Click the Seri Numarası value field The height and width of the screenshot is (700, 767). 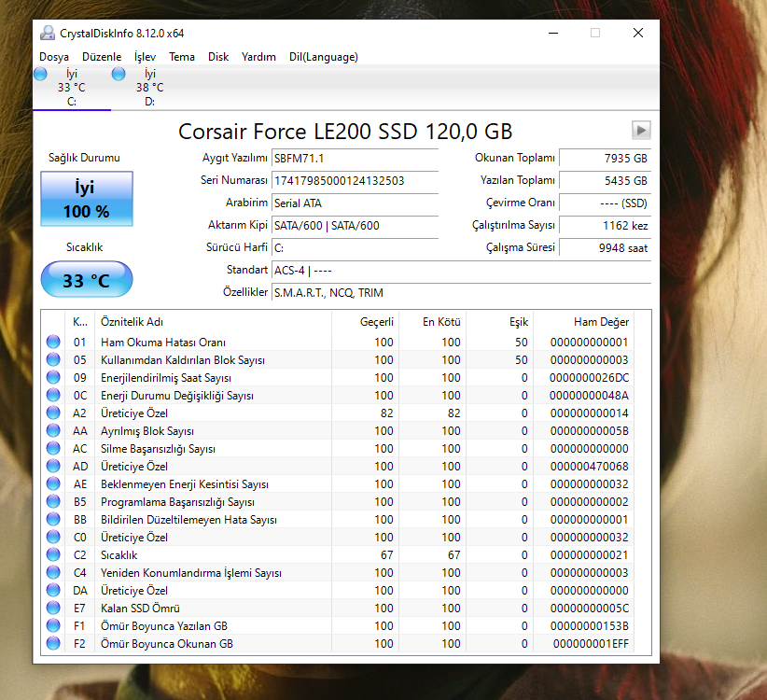point(355,181)
